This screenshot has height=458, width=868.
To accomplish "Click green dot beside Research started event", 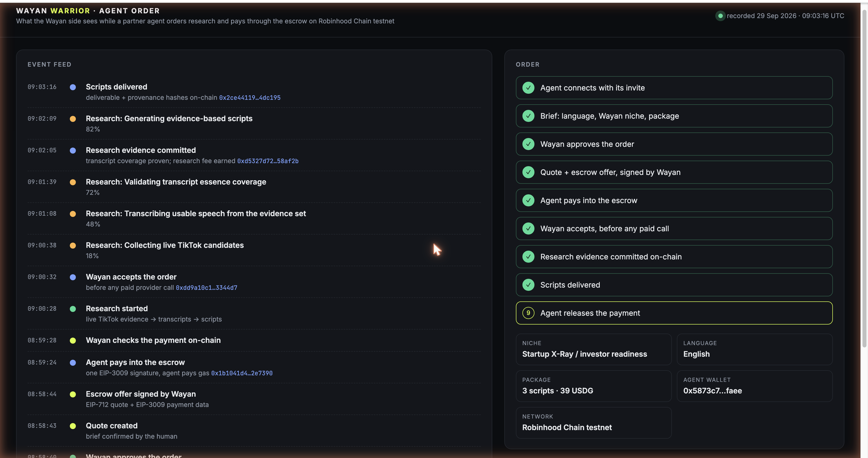I will point(73,309).
